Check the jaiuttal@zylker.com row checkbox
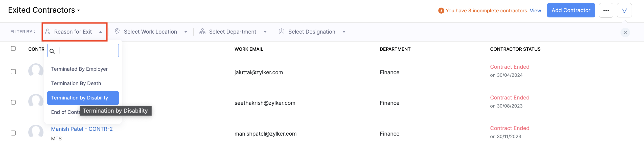This screenshot has width=644, height=152. tap(13, 72)
